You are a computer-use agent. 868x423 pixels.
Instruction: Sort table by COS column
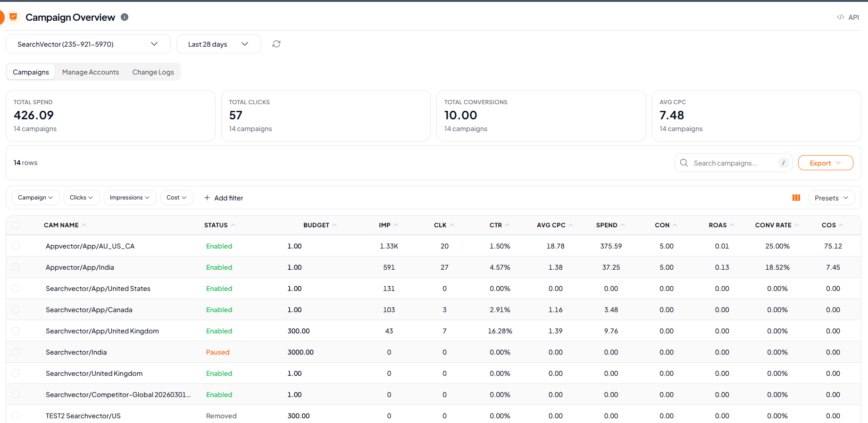click(x=833, y=225)
